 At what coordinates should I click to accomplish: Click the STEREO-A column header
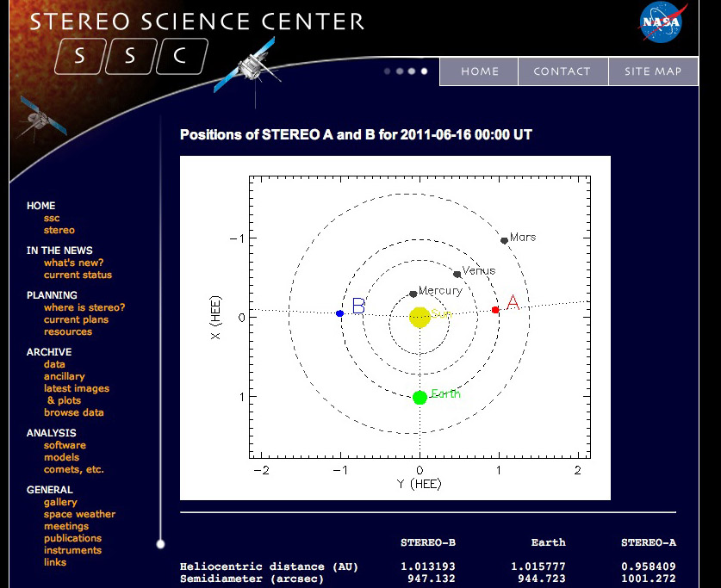click(649, 542)
